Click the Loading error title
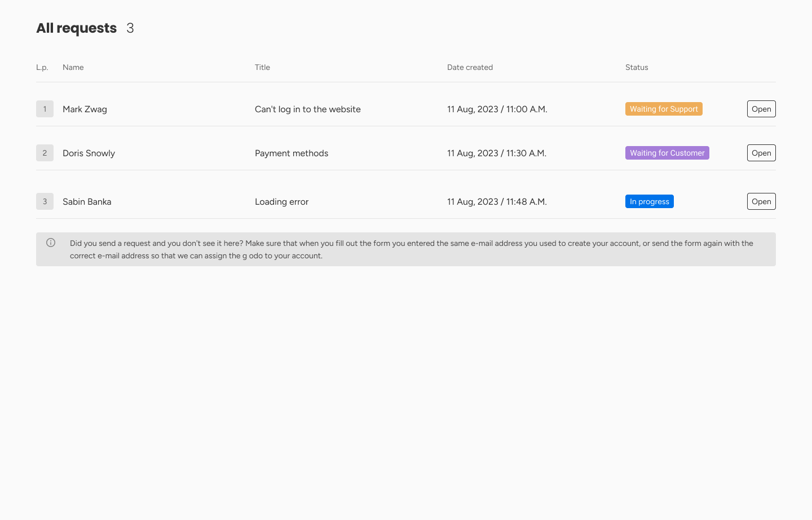The width and height of the screenshot is (812, 520). click(x=281, y=202)
